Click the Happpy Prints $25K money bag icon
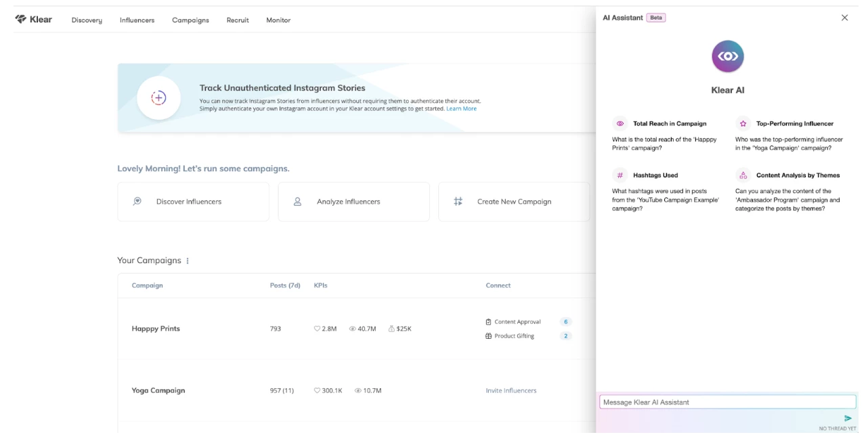 pyautogui.click(x=391, y=329)
